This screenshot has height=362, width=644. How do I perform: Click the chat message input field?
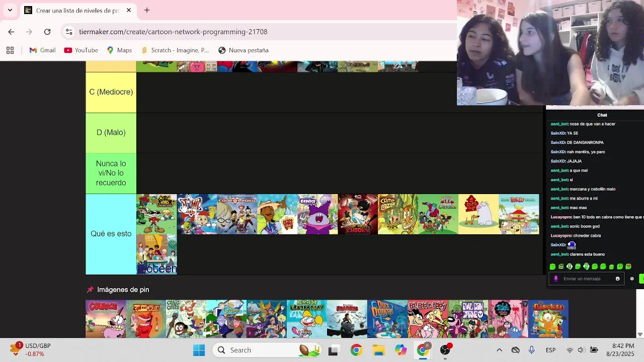[586, 279]
